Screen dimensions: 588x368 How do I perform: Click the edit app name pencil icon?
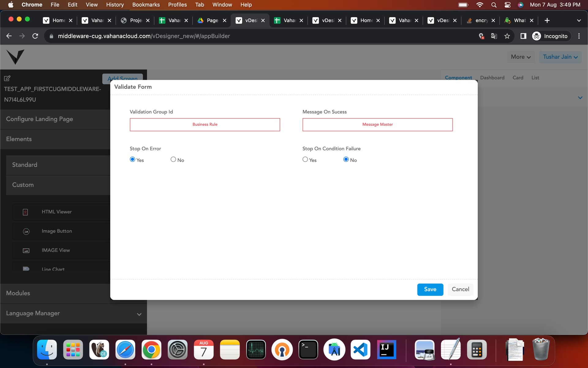[7, 78]
